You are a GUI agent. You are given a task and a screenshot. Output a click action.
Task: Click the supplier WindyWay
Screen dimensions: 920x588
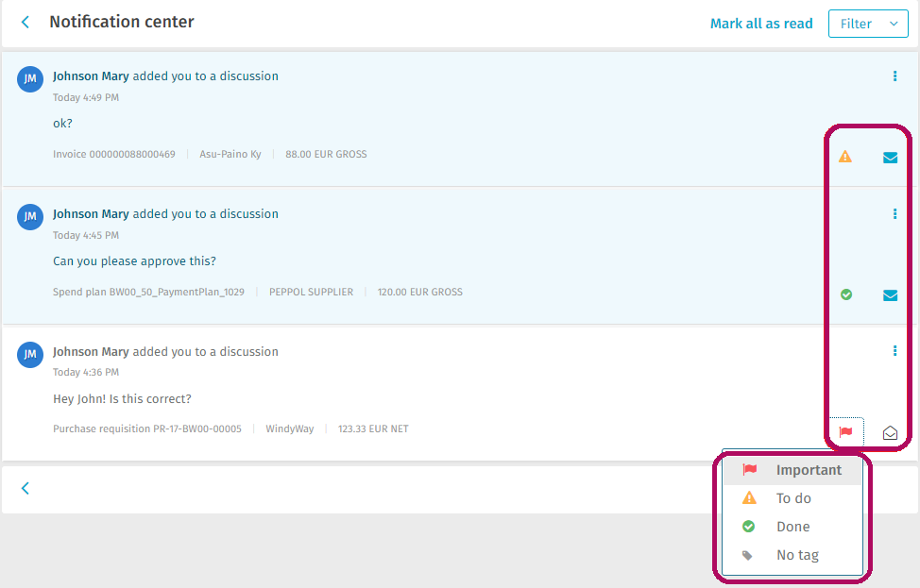(290, 428)
